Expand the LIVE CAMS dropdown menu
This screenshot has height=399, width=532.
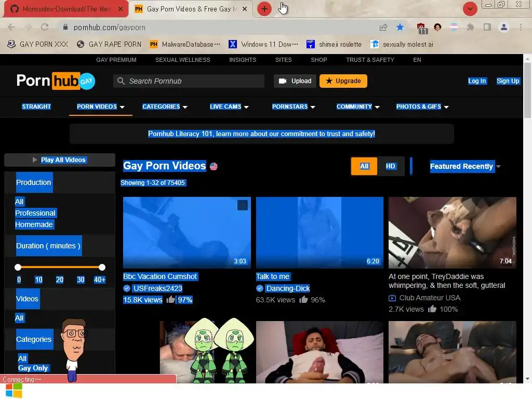click(x=229, y=107)
